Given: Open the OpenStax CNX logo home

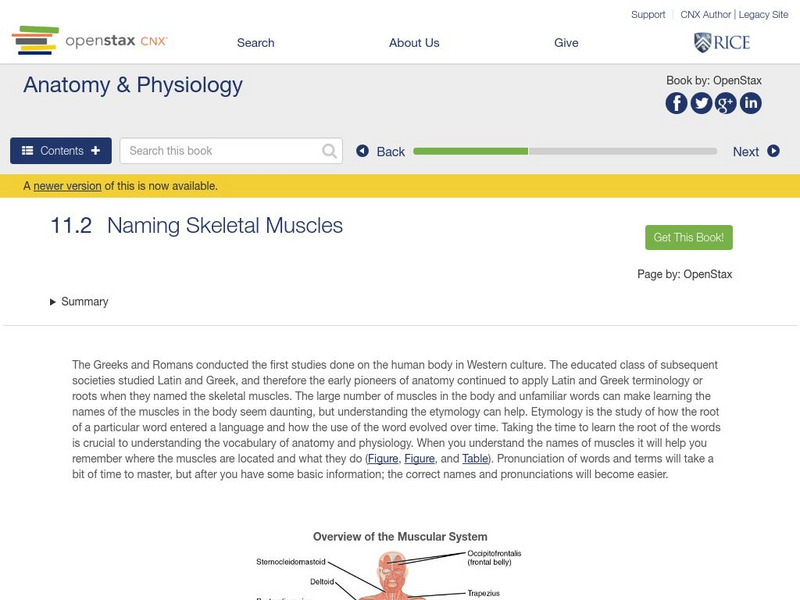Looking at the screenshot, I should click(x=90, y=41).
